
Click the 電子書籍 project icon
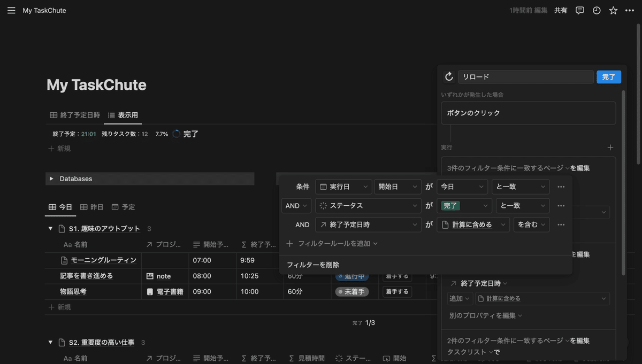[x=150, y=292]
